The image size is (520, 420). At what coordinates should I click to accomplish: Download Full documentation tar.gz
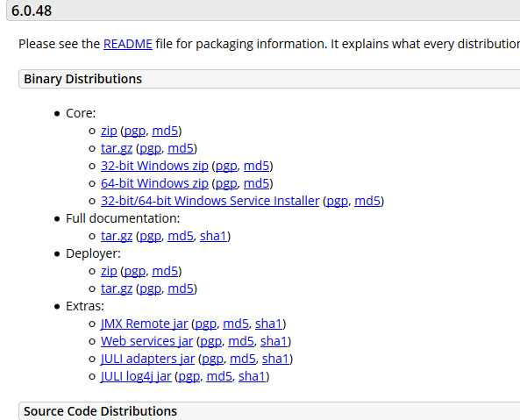tap(117, 236)
